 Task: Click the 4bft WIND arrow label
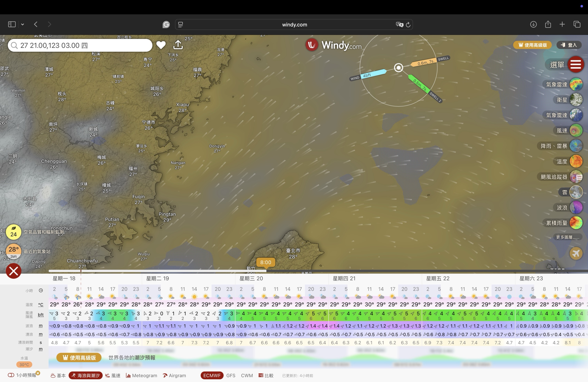click(368, 75)
